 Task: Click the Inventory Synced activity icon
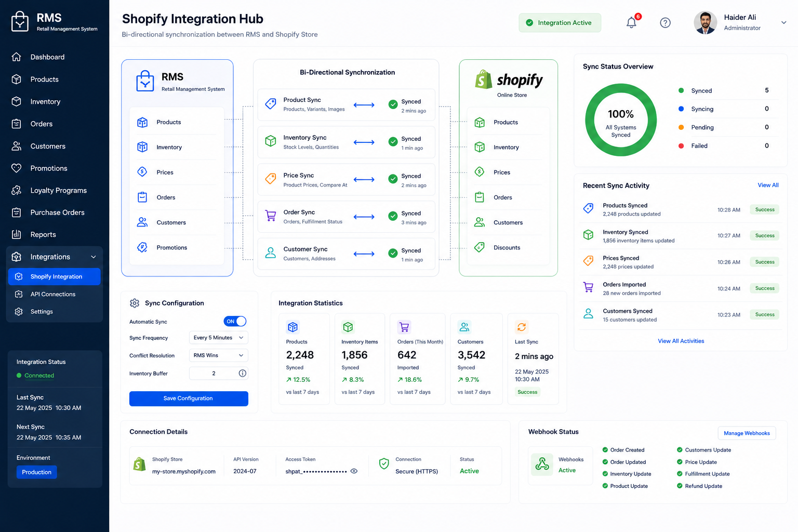(588, 235)
